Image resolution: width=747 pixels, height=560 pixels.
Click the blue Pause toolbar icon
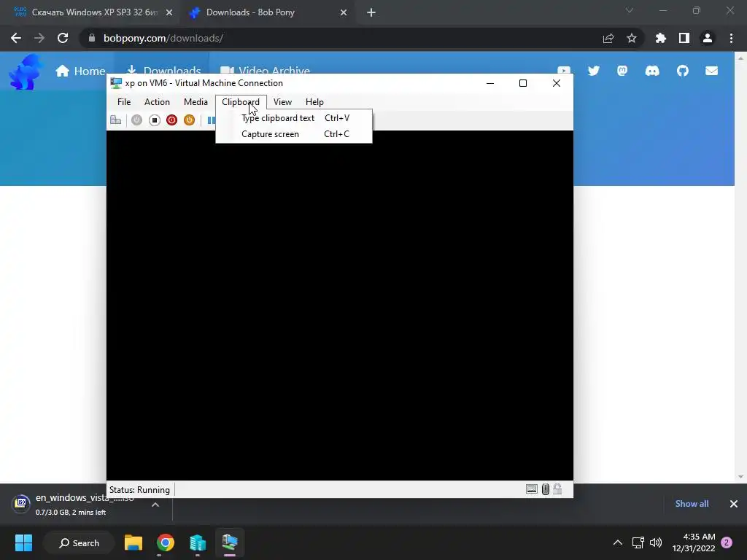point(211,120)
